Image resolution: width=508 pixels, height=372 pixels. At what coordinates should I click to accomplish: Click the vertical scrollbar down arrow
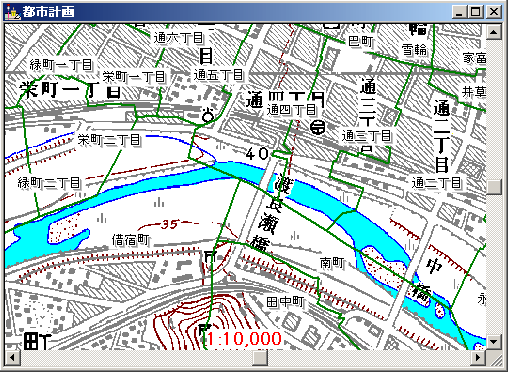494,342
